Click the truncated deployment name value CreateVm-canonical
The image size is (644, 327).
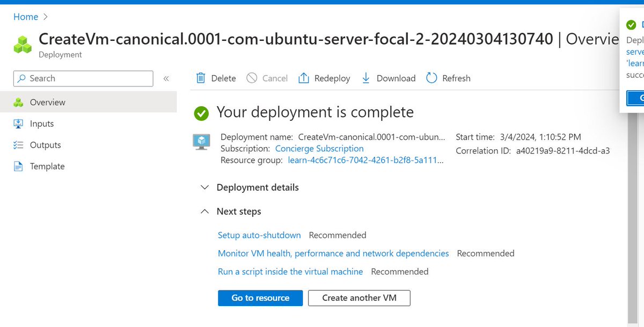371,137
